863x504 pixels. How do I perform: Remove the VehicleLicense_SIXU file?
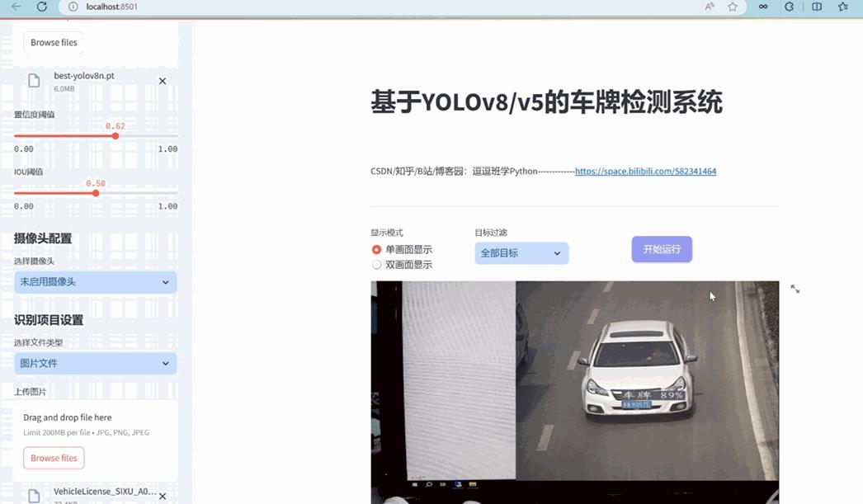pos(162,496)
